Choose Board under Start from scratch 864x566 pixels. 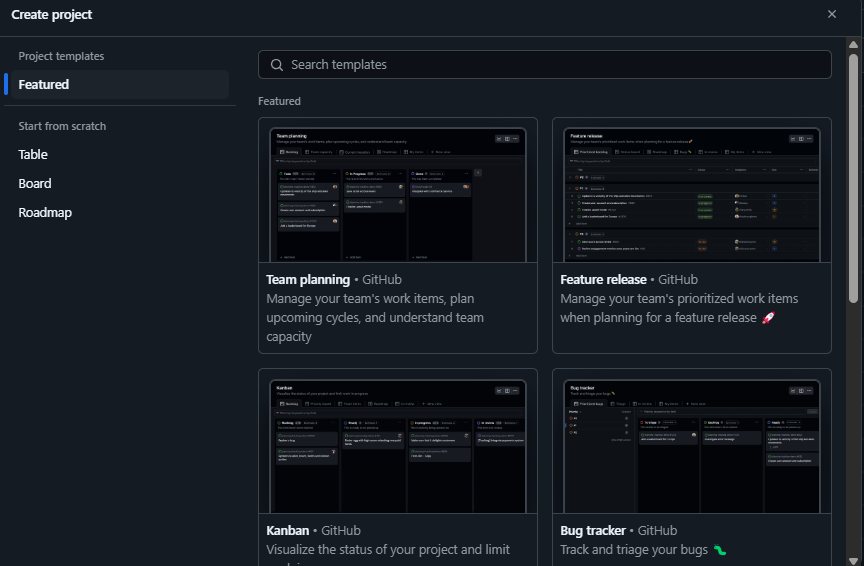point(35,184)
